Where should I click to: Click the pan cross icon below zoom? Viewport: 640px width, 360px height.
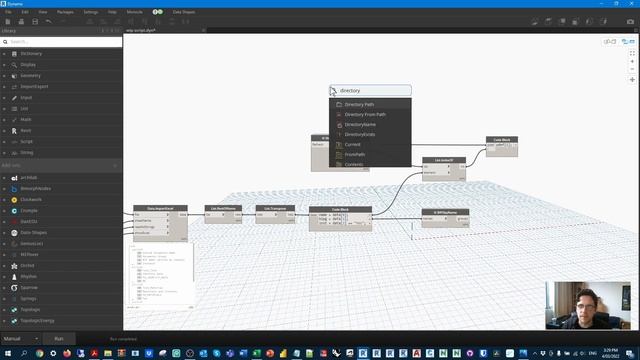pos(632,80)
